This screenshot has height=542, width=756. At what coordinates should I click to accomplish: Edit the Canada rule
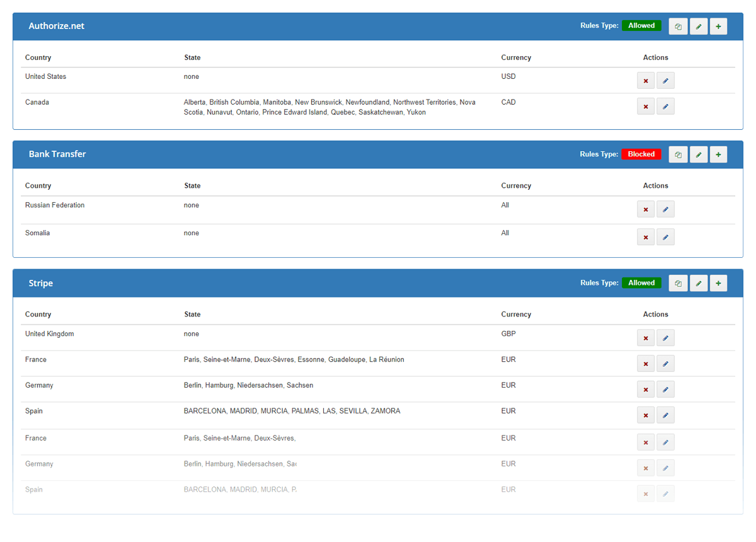tap(665, 107)
